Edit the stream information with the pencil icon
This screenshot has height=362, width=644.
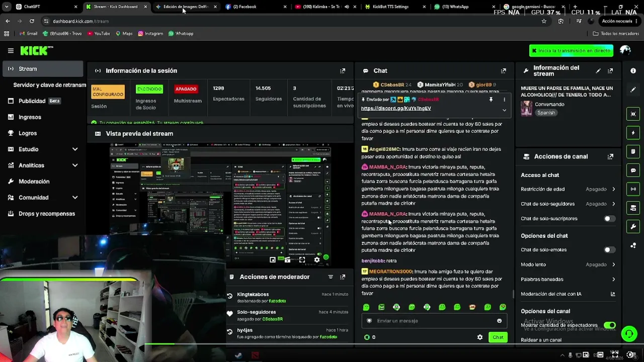598,71
